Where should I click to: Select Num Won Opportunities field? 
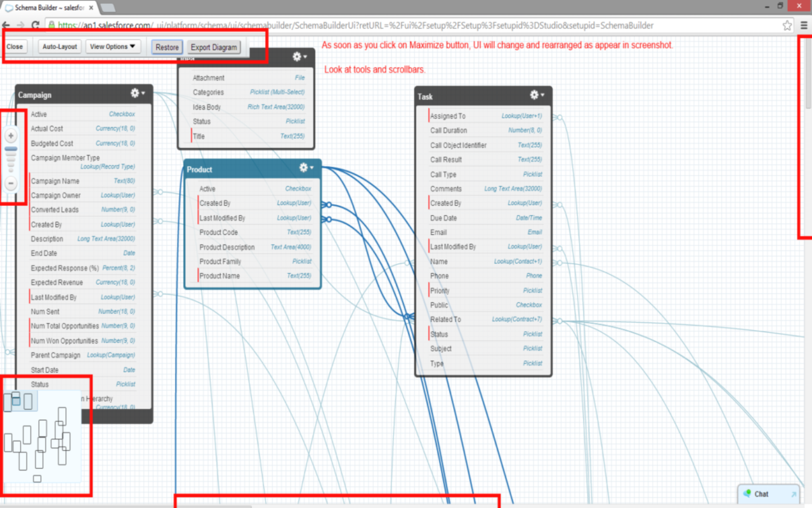click(x=83, y=341)
